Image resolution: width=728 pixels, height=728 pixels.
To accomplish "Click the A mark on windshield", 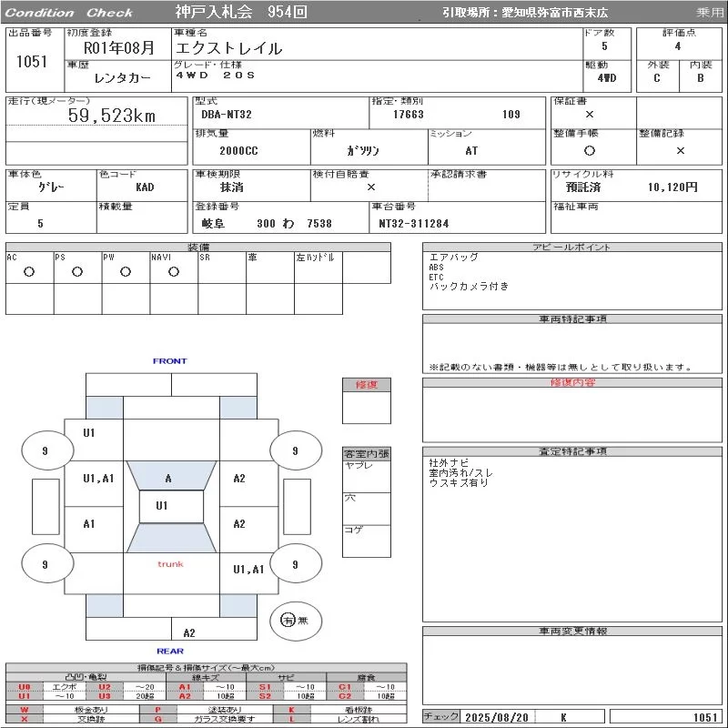I will click(168, 479).
